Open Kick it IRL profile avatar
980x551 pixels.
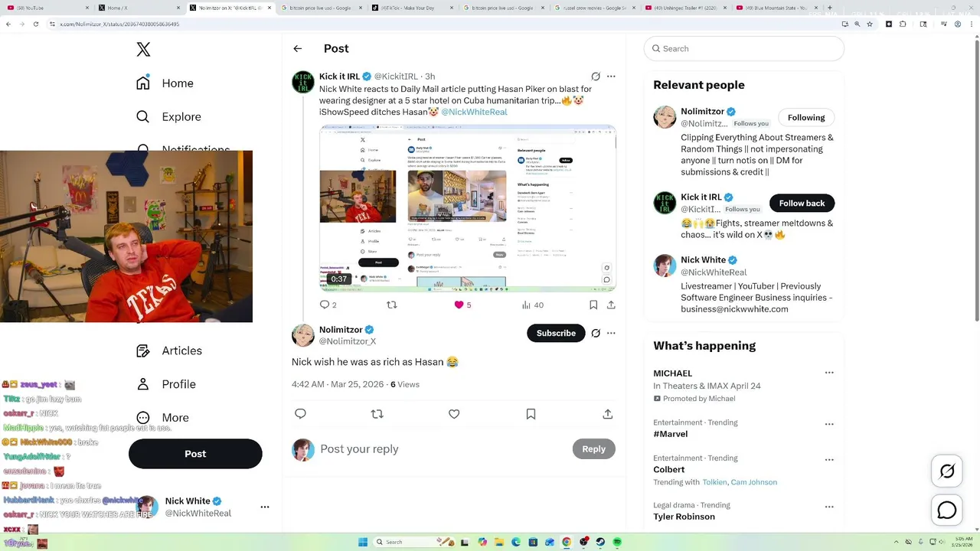tap(303, 82)
